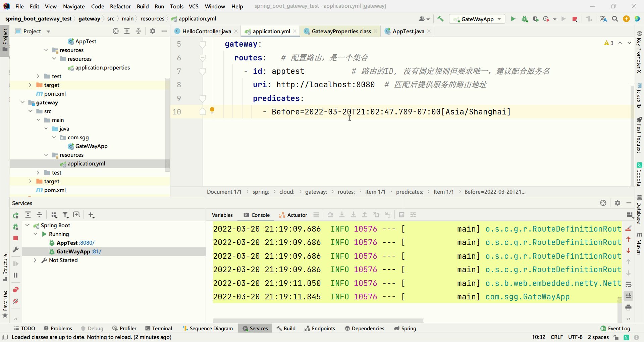
Task: Open Services panel settings gear
Action: pos(618,203)
